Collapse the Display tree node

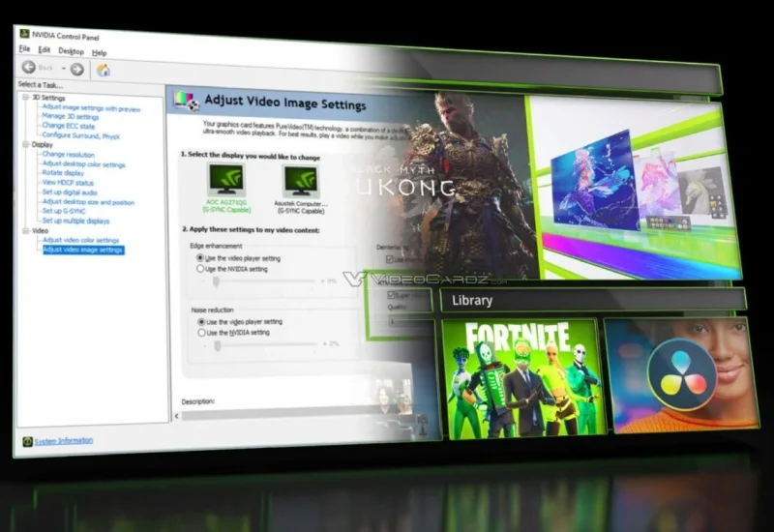(26, 144)
